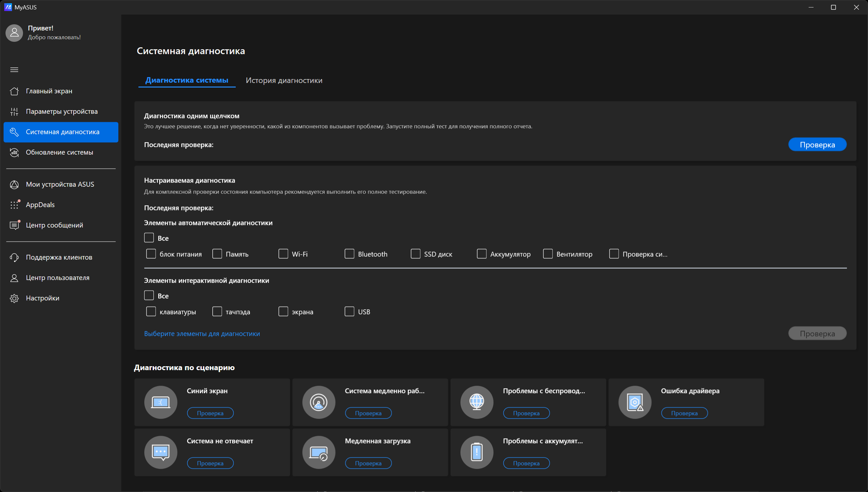
Task: Open Мои устройства ASUS page
Action: pos(61,184)
